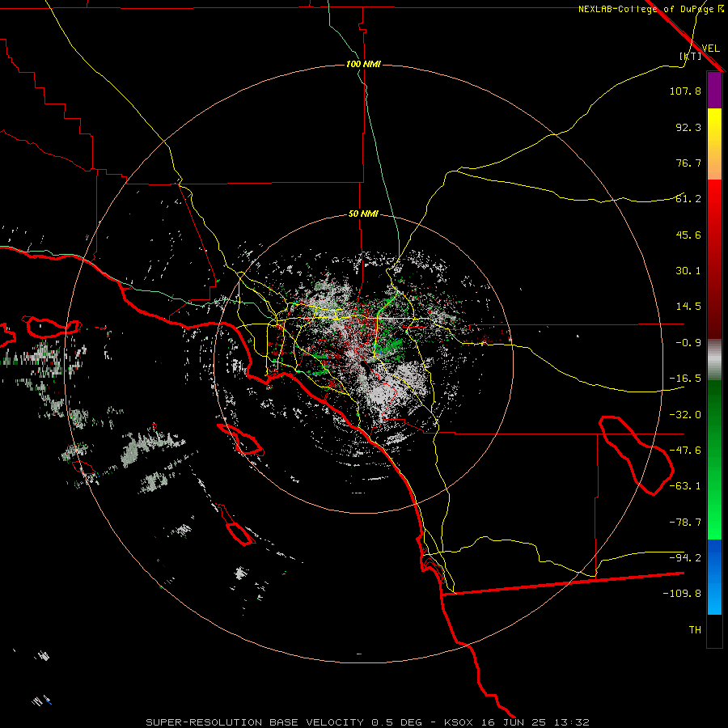The width and height of the screenshot is (728, 728).
Task: Click the -0.9 velocity scale value
Action: click(688, 343)
